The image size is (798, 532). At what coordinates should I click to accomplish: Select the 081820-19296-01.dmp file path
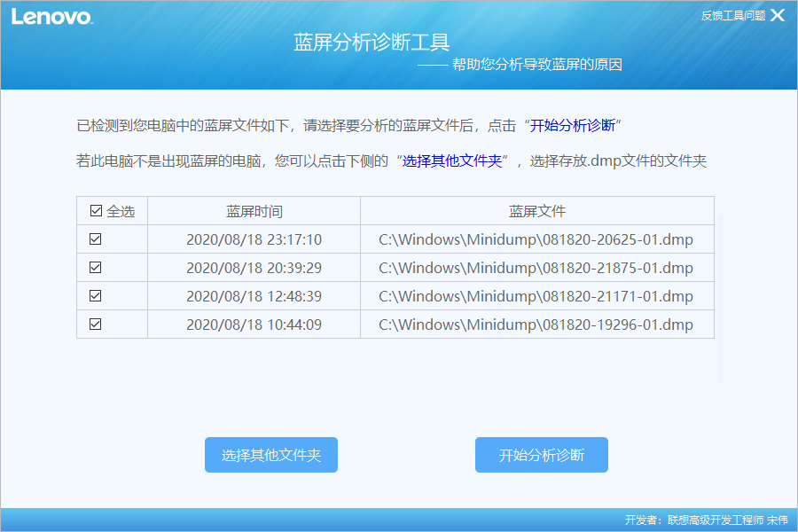point(536,325)
